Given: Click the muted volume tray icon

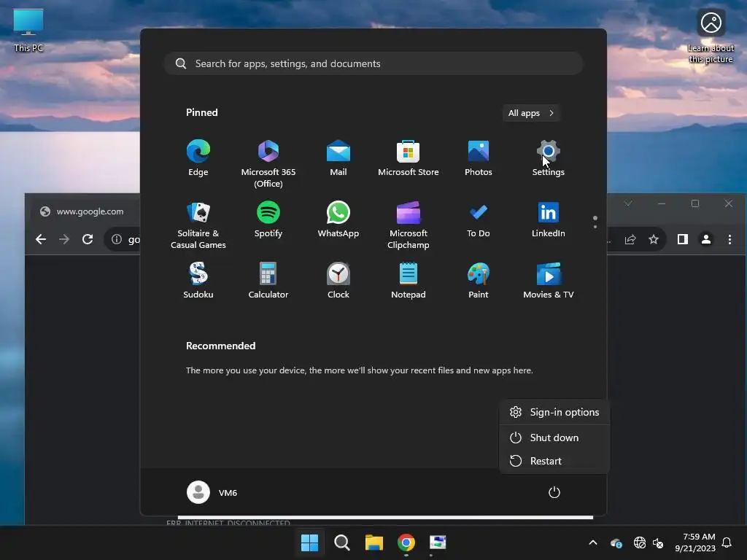Looking at the screenshot, I should [658, 542].
